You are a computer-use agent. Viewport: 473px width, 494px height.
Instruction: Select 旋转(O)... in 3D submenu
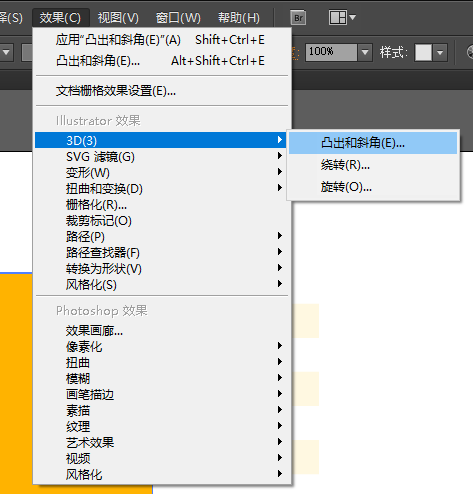tap(373, 187)
